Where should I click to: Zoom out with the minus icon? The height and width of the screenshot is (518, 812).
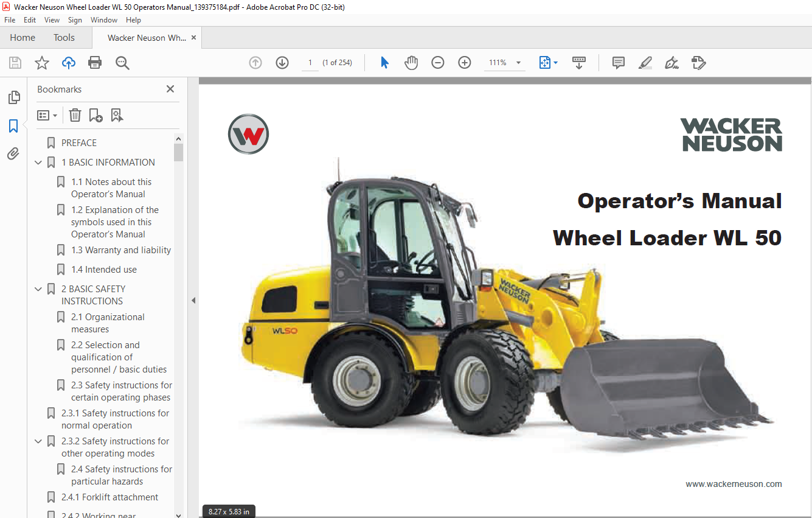(438, 63)
